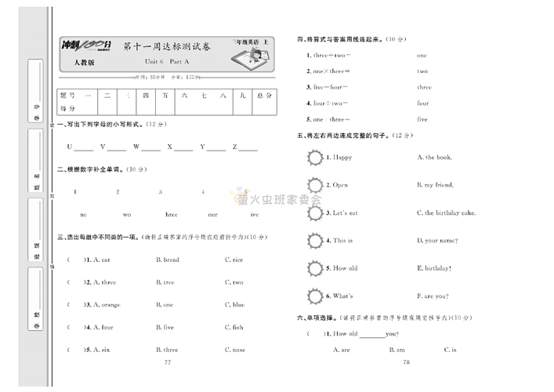Click the answer word 'five' in matching column
The height and width of the screenshot is (392, 554).
422,119
